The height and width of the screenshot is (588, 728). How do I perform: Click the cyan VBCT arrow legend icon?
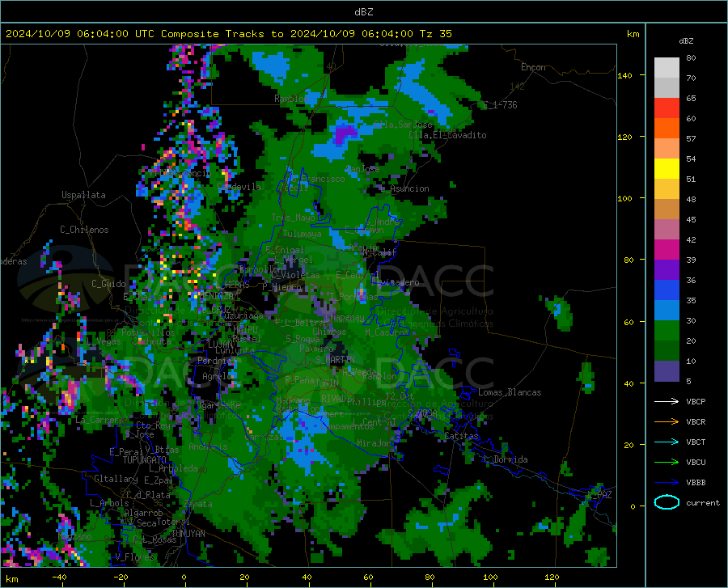[667, 442]
